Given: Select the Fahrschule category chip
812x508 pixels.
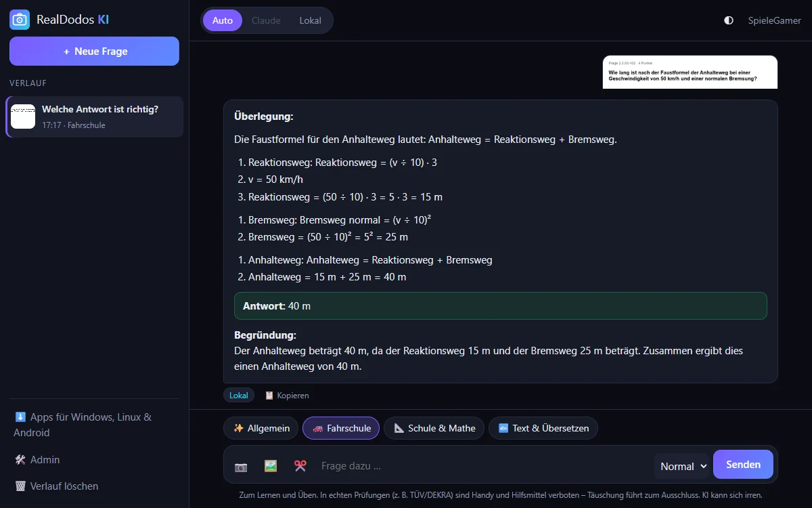Looking at the screenshot, I should coord(341,428).
